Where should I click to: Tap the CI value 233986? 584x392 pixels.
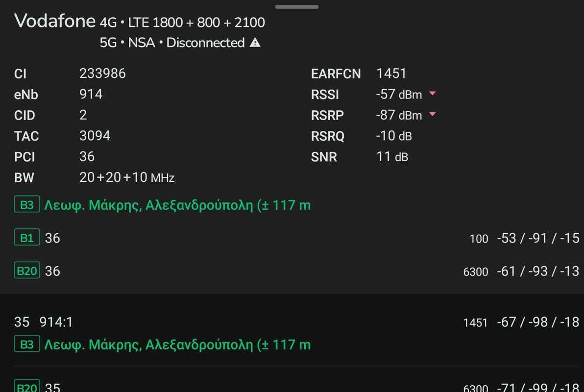coord(102,73)
